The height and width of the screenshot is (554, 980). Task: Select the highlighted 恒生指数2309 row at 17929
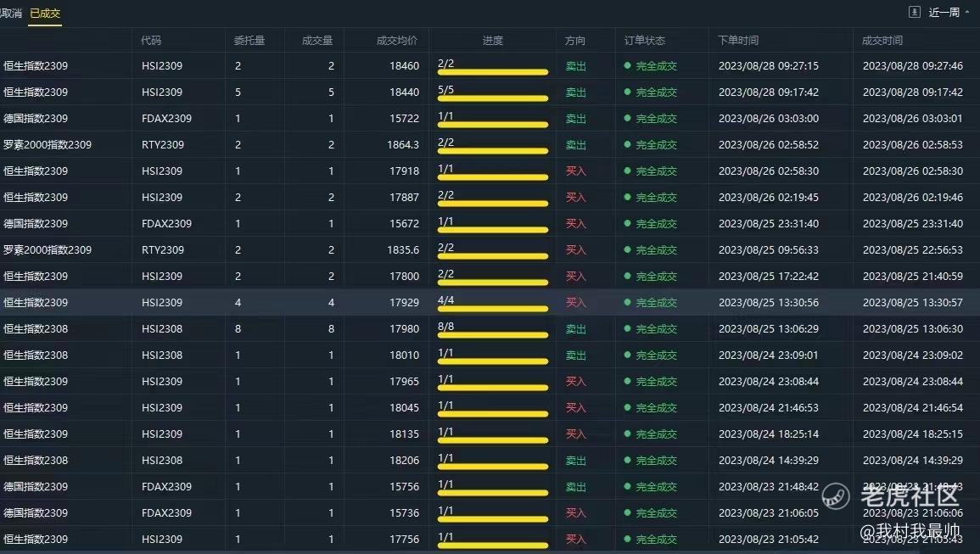click(490, 302)
